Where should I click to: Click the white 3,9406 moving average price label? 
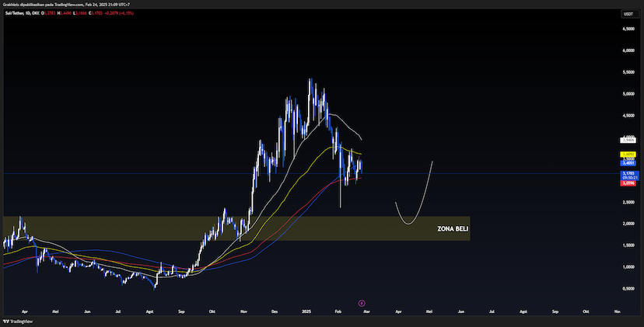[628, 141]
